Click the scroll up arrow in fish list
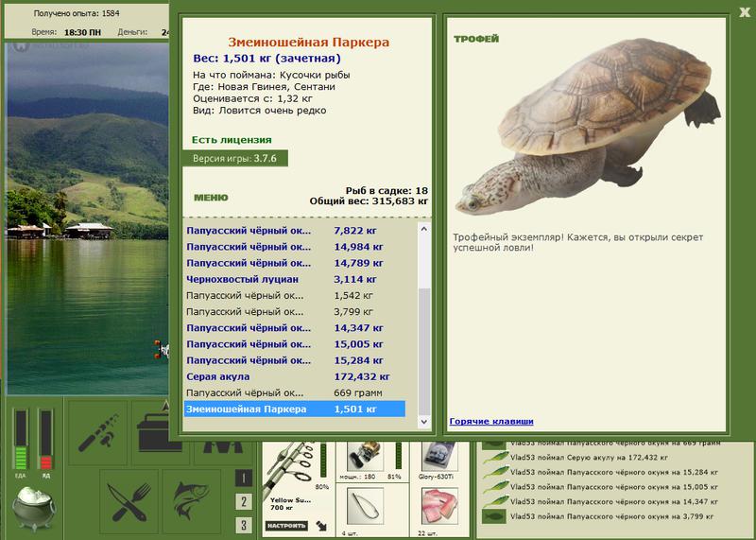 [423, 229]
